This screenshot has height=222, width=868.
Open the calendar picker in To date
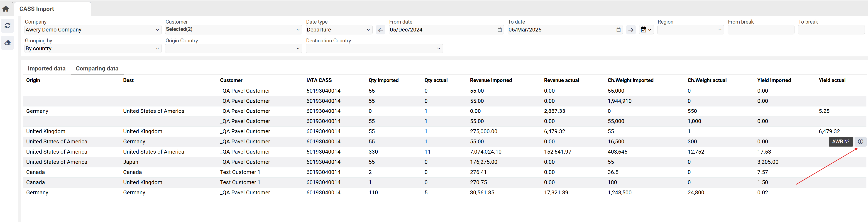pyautogui.click(x=618, y=30)
